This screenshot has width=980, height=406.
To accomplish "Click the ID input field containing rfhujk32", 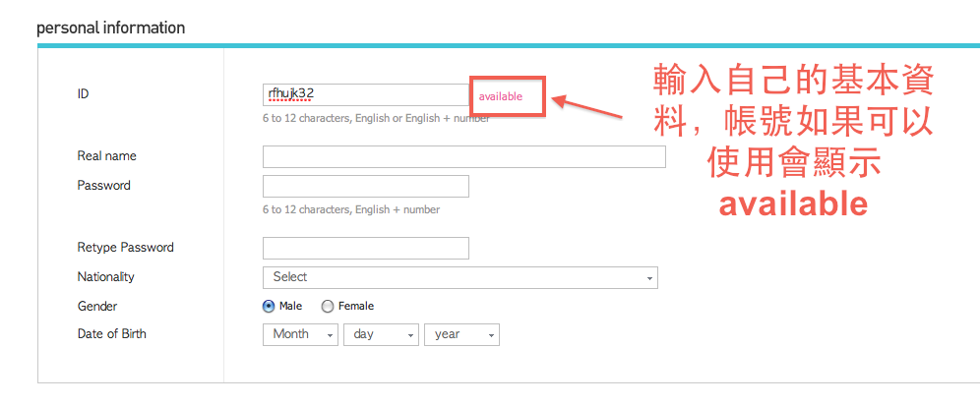I will (366, 95).
